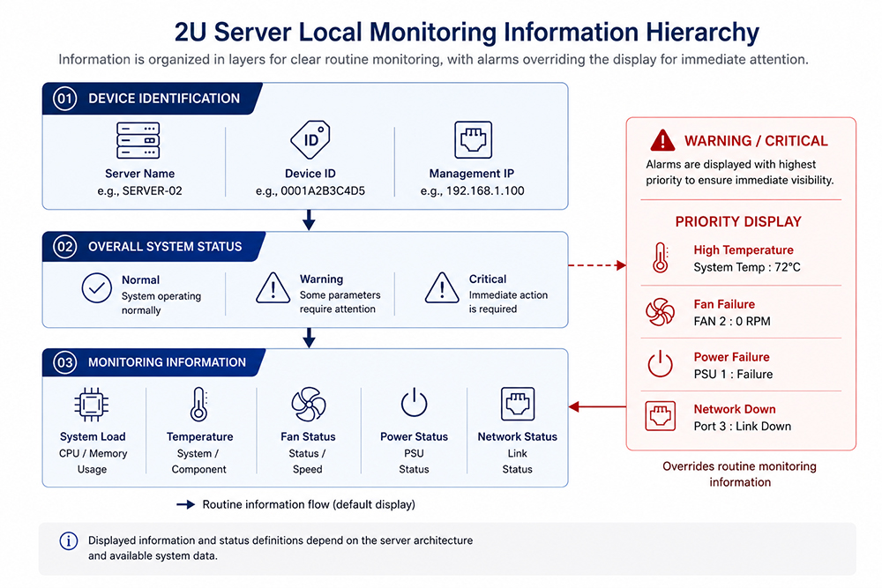Click the FAN 2 : 0 RPM reading
The height and width of the screenshot is (588, 882).
732,322
